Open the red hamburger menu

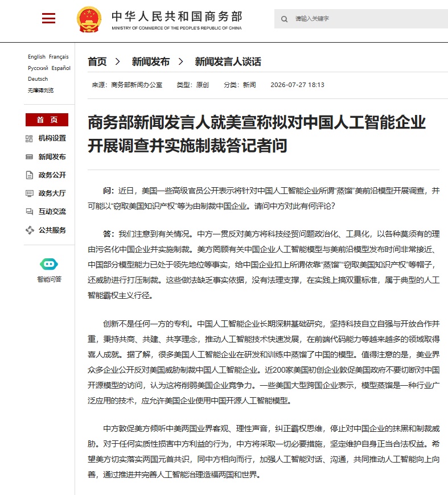[48, 18]
